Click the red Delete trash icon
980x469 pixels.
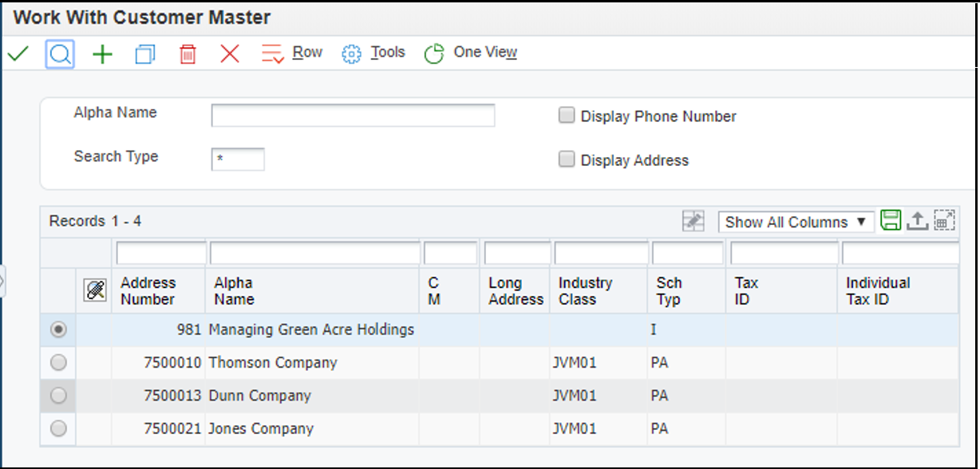click(x=188, y=53)
